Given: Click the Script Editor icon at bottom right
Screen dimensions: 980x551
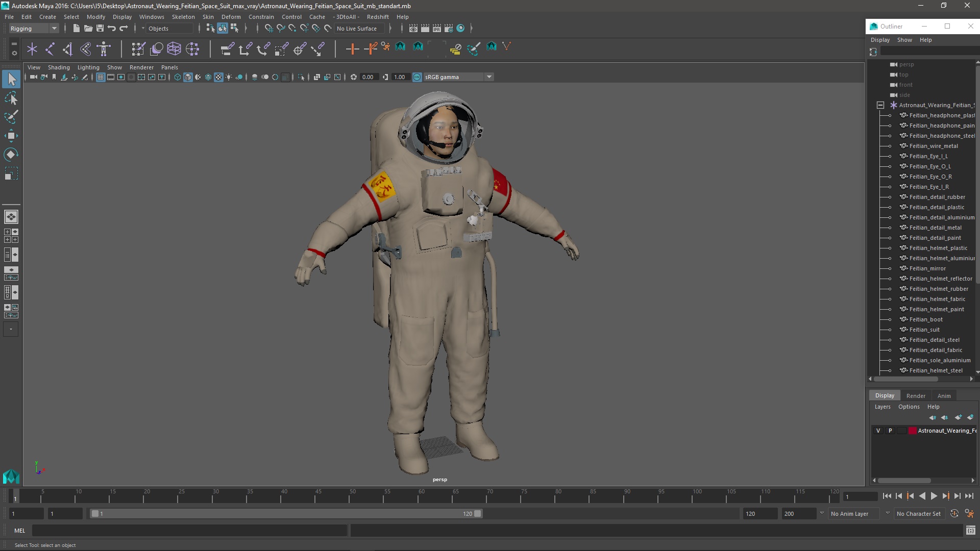Looking at the screenshot, I should tap(970, 531).
